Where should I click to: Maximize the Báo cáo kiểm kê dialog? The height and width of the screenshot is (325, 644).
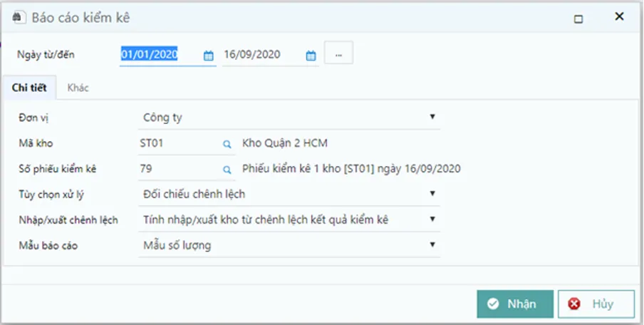(578, 19)
